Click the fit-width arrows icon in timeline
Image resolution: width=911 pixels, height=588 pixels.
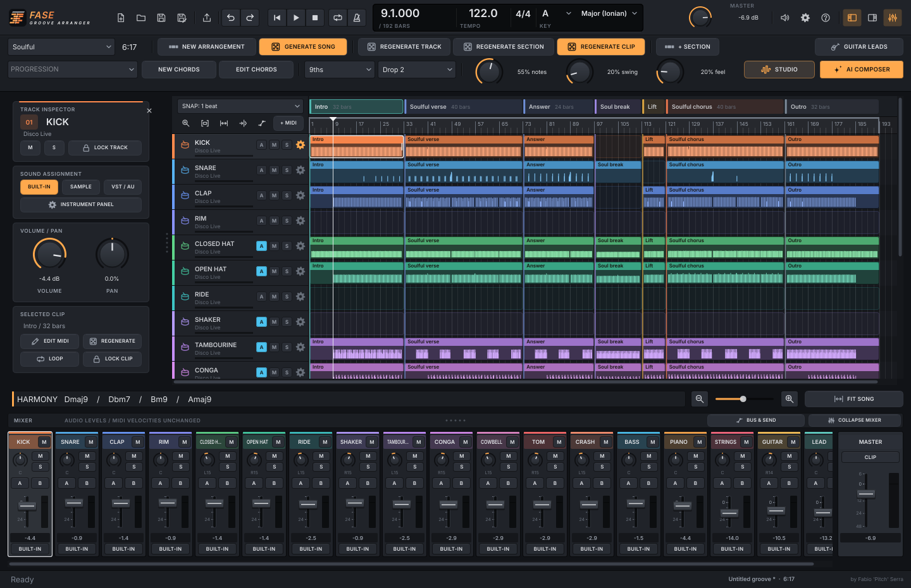[x=224, y=123]
